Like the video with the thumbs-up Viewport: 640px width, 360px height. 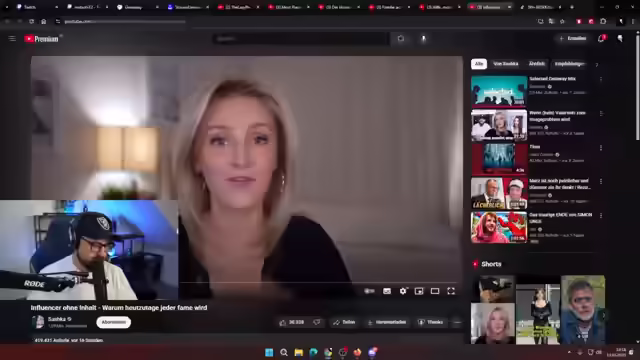[291, 322]
